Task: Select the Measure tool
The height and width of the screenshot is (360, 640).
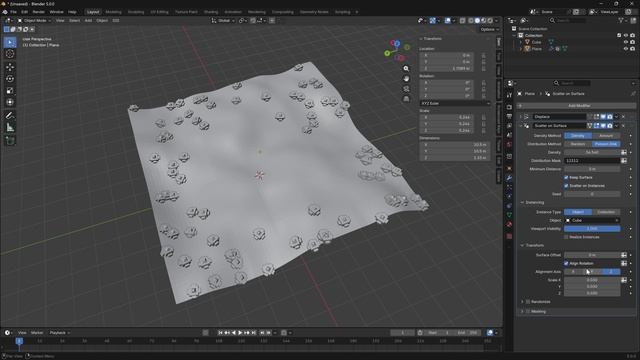Action: click(x=10, y=128)
